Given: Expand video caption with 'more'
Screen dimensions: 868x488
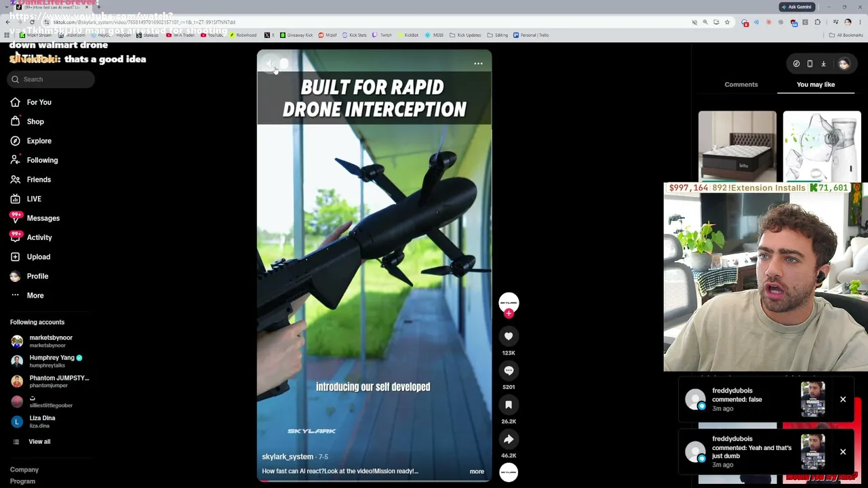Looking at the screenshot, I should click(x=477, y=471).
